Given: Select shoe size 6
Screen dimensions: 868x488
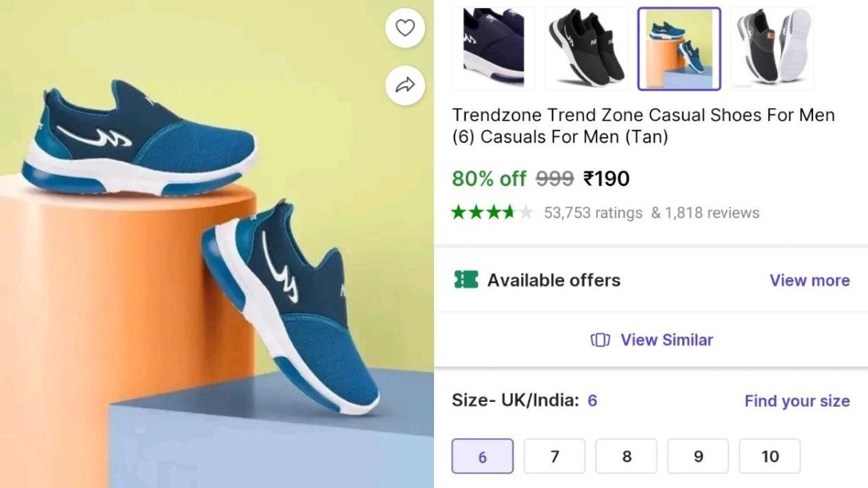Looking at the screenshot, I should (x=482, y=456).
